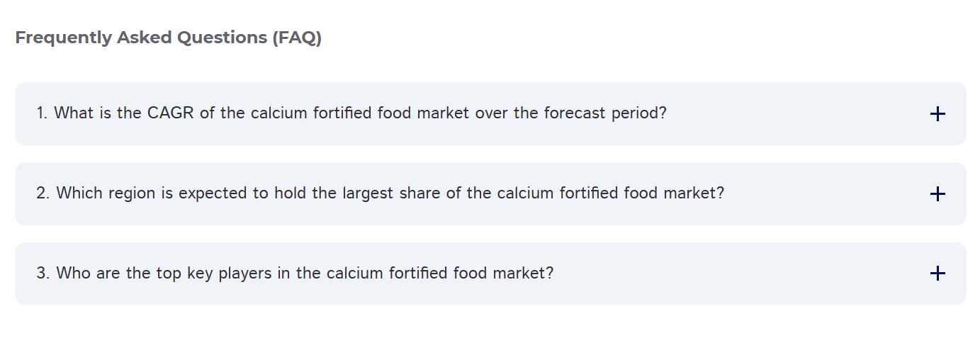The height and width of the screenshot is (343, 980).
Task: Click the plus icon for the CAGR question
Action: pyautogui.click(x=937, y=114)
